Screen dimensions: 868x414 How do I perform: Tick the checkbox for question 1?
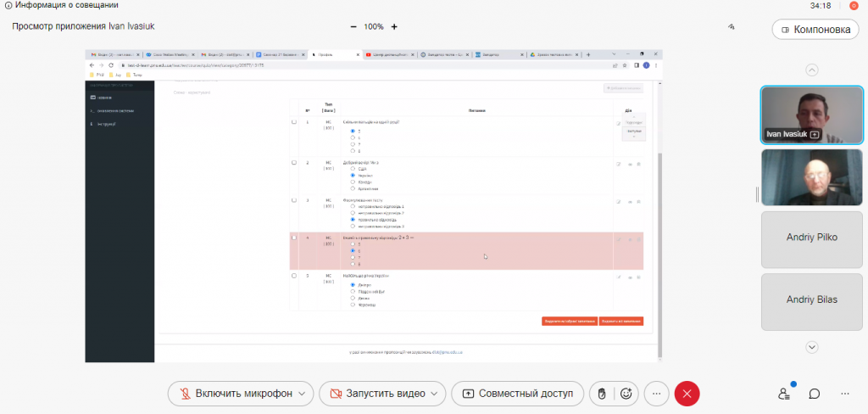(x=294, y=122)
